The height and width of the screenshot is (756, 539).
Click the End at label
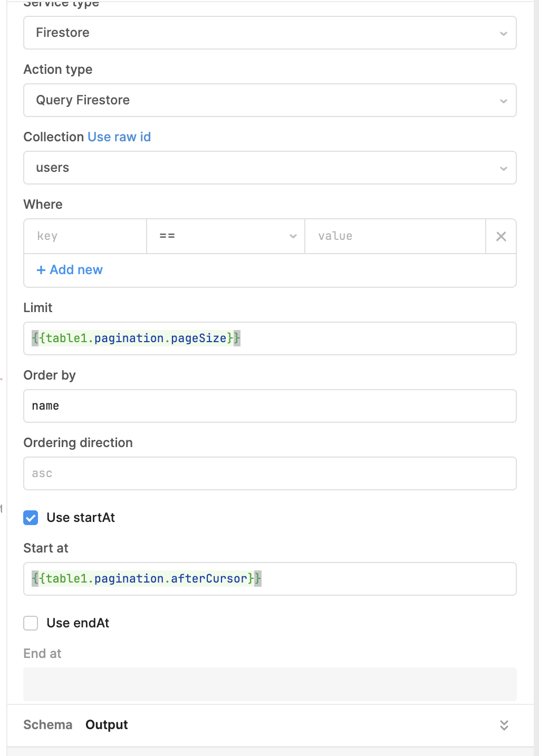click(x=43, y=654)
